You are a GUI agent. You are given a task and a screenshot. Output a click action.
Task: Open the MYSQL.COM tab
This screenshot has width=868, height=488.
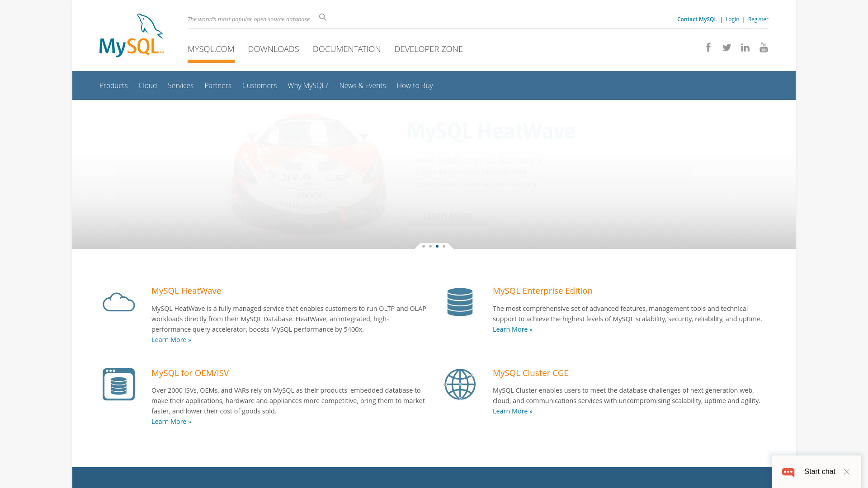tap(211, 49)
